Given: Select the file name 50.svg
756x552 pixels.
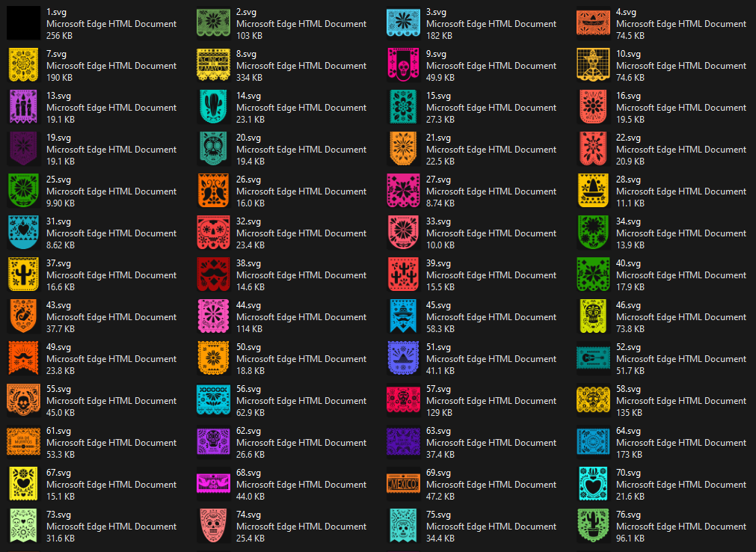Looking at the screenshot, I should coord(248,348).
